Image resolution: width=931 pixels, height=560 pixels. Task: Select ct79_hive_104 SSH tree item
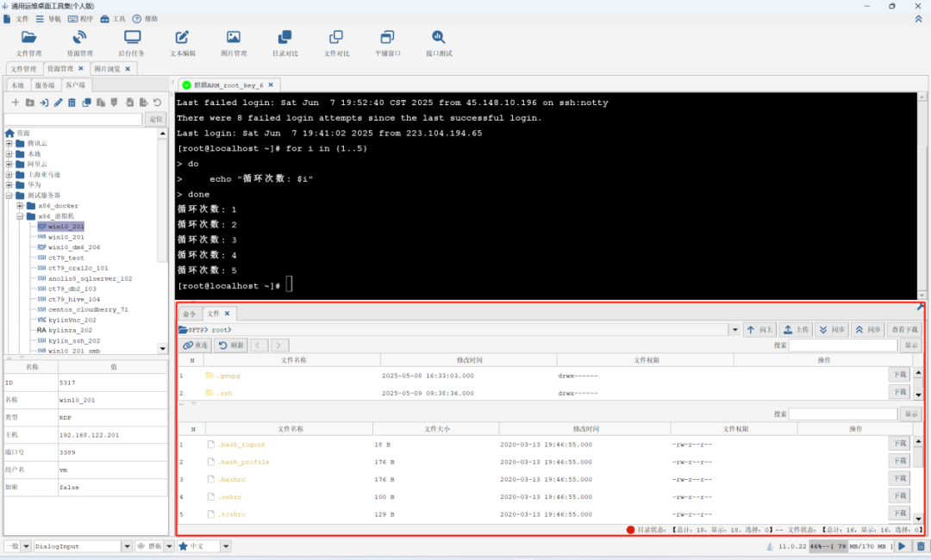(x=68, y=300)
